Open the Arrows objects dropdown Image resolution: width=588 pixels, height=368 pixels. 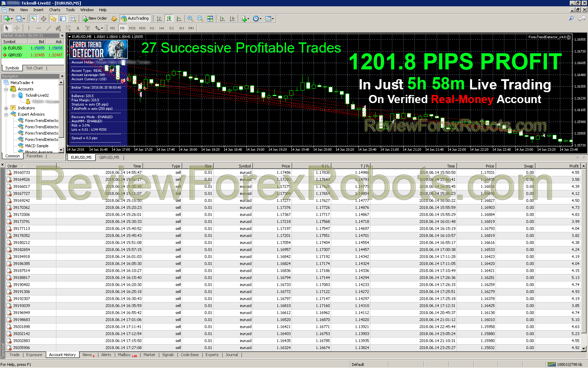102,28
